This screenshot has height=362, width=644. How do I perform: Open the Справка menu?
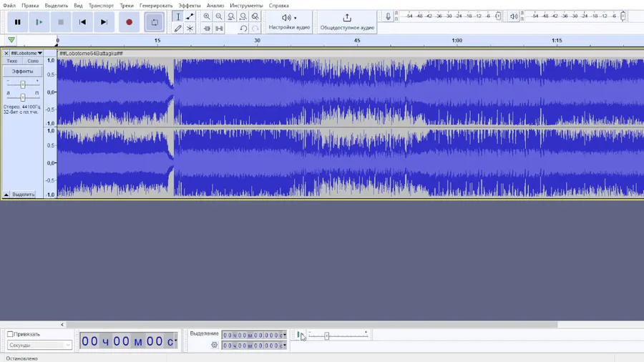coord(278,6)
